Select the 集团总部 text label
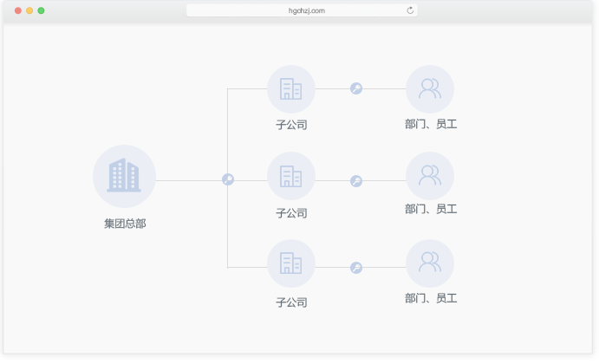Image resolution: width=599 pixels, height=364 pixels. [x=125, y=224]
